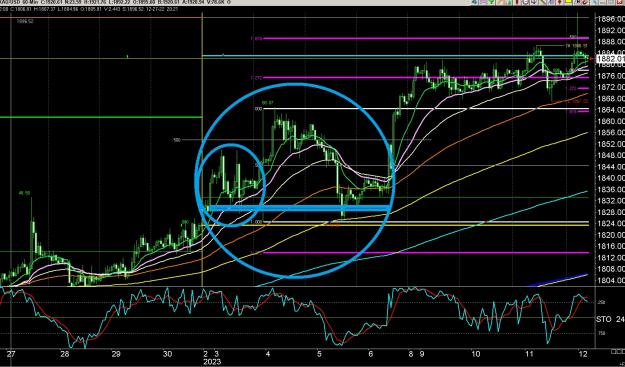Click the 1888.00 price axis label
625x367 pixels.
coord(610,41)
